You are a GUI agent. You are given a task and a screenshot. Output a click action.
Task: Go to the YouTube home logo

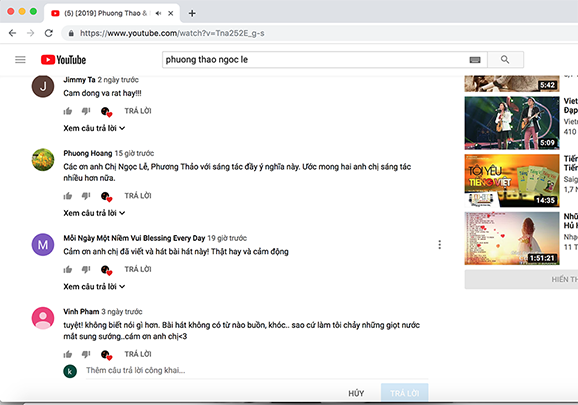pos(63,60)
